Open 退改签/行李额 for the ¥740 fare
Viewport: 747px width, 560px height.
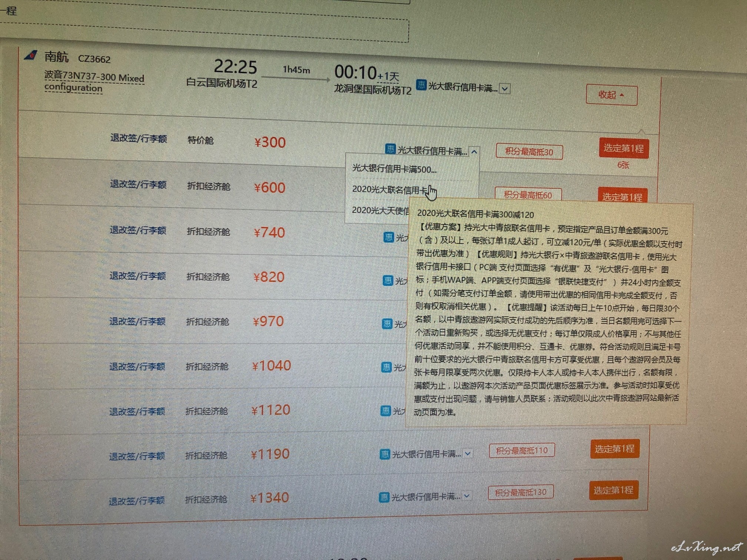138,230
